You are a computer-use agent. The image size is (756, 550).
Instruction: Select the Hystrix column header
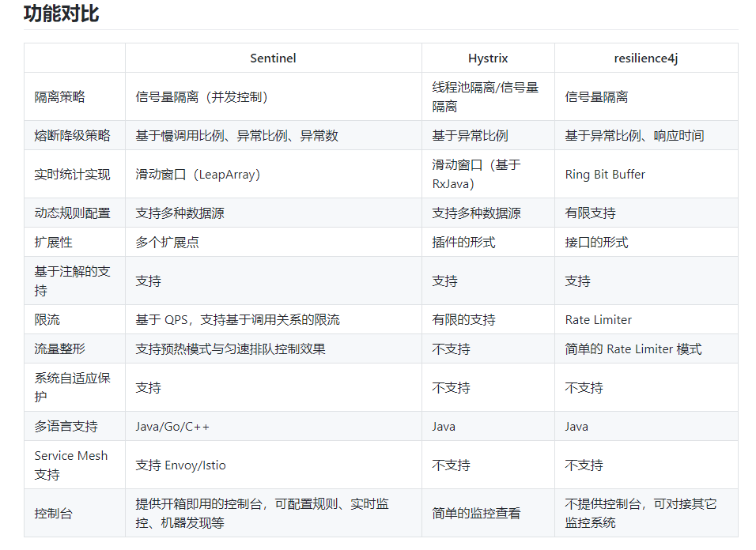488,58
